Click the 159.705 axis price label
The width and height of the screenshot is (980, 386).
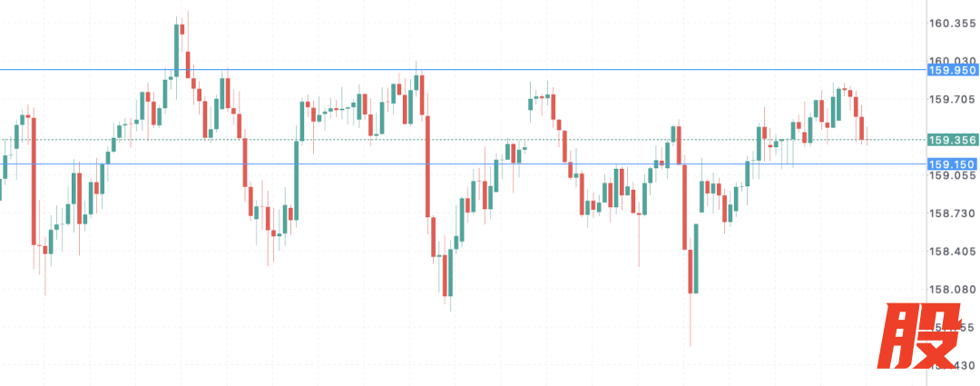[x=952, y=100]
